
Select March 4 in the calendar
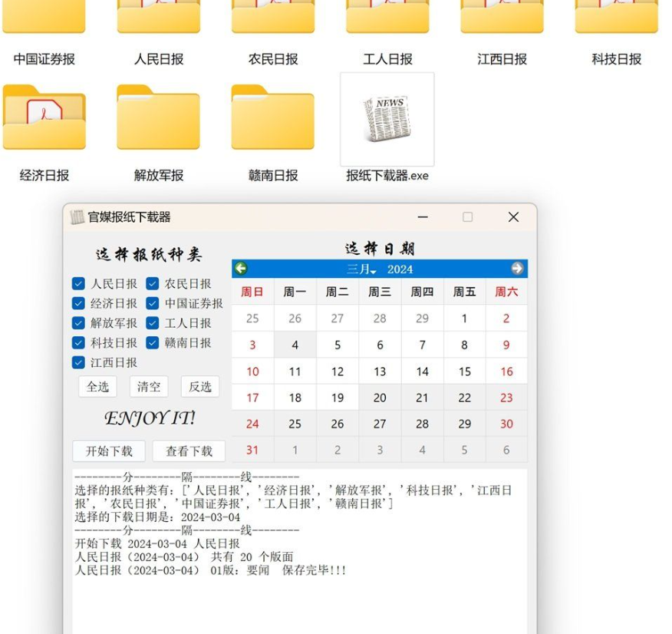(x=295, y=345)
